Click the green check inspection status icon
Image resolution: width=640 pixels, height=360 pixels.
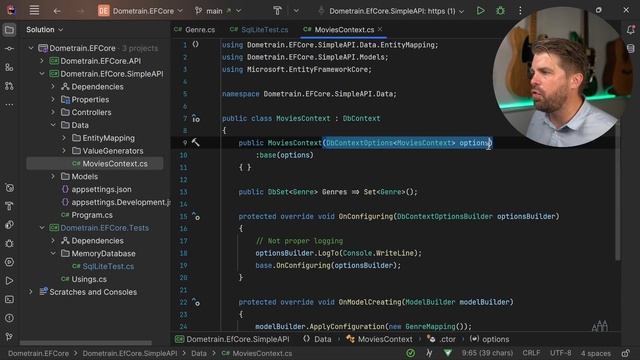[411, 353]
